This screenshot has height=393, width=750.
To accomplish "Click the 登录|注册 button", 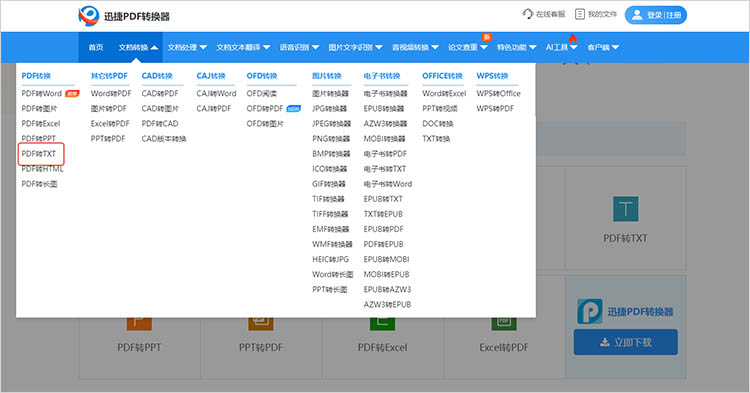I will click(656, 15).
